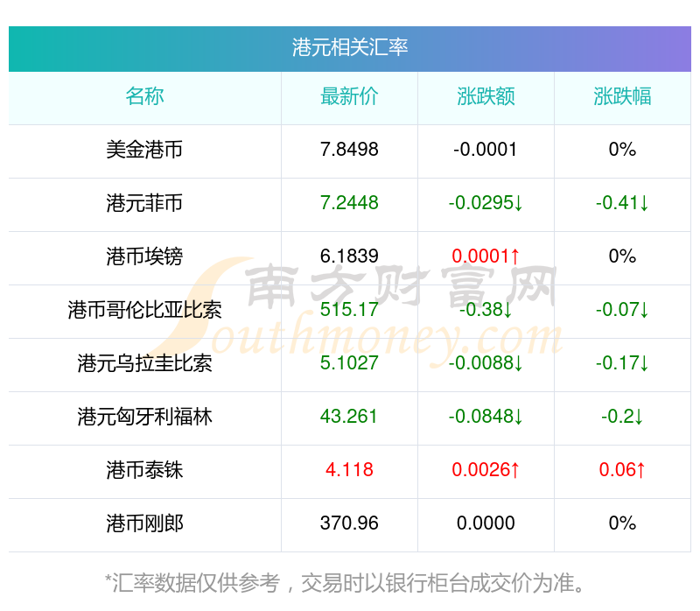Viewport: 700px width, 611px height.
Task: Click the change value -0.0848↓
Action: click(x=486, y=417)
